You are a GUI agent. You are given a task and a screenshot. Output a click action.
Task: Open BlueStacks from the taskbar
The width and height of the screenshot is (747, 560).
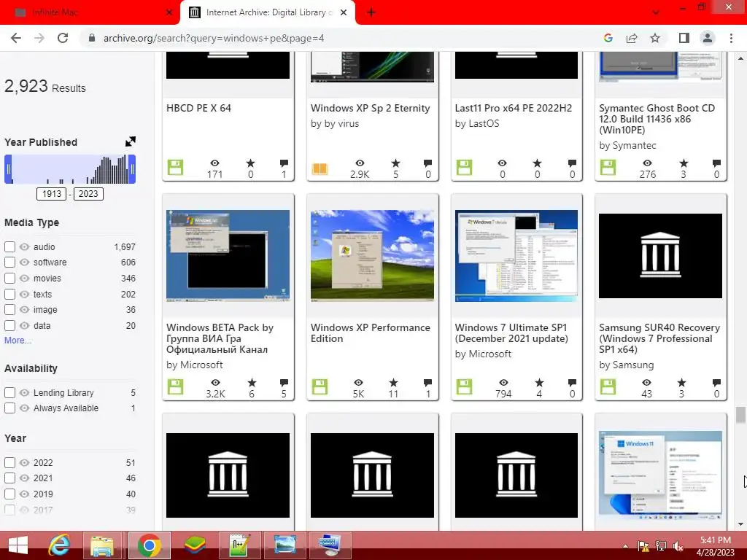pyautogui.click(x=195, y=545)
